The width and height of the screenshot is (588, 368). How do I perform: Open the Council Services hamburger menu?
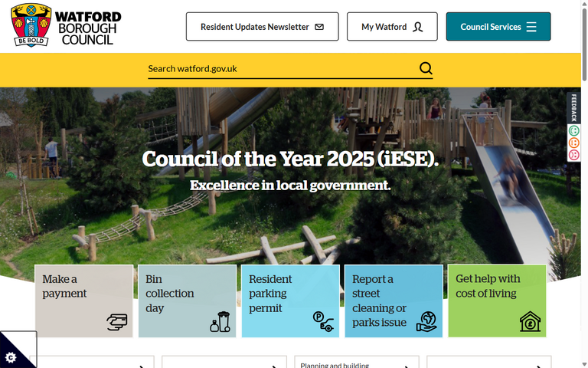point(531,27)
